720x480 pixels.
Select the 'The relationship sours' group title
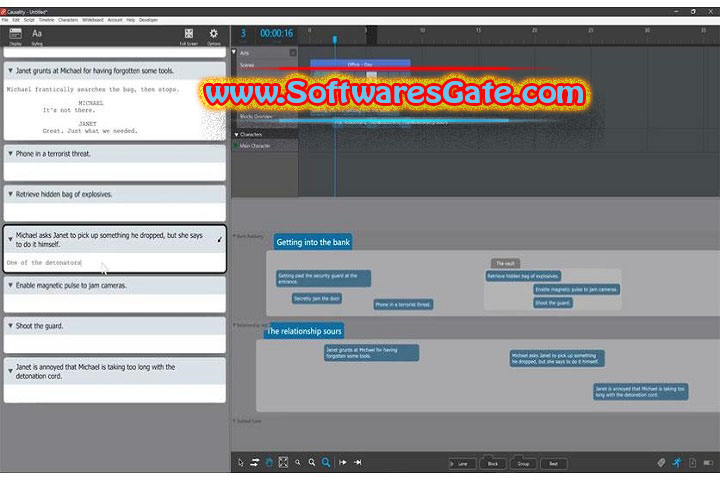[x=304, y=331]
